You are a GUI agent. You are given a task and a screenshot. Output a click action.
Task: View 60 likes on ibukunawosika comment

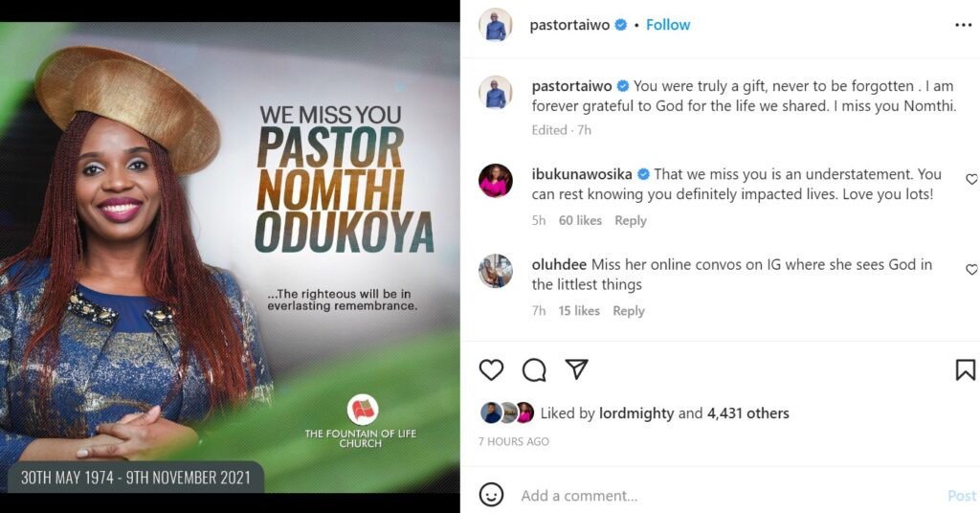point(580,220)
